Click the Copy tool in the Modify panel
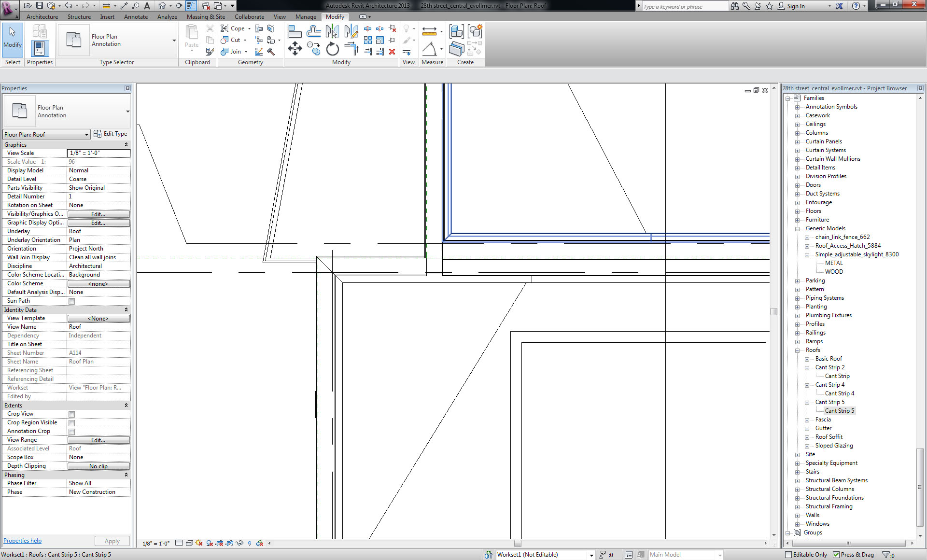 pyautogui.click(x=313, y=49)
